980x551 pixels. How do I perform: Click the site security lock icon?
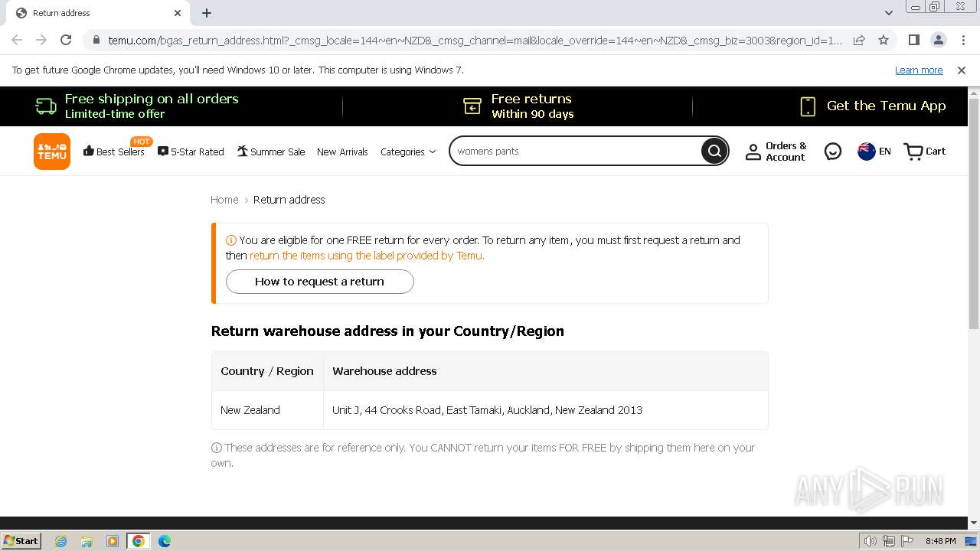[96, 40]
